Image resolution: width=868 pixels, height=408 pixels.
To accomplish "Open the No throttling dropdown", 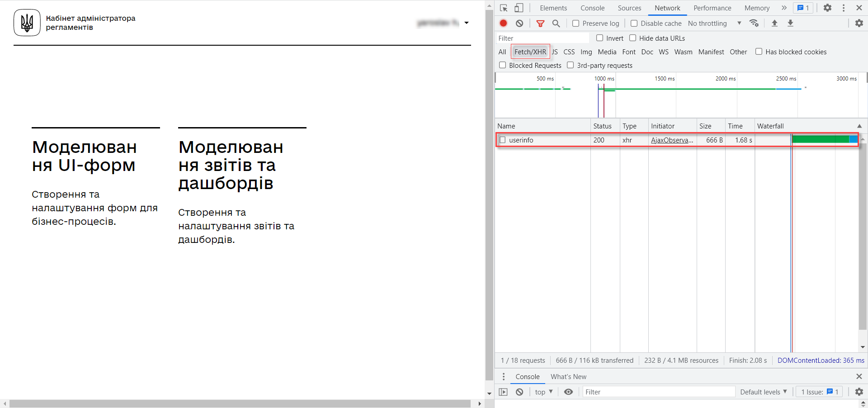I will point(714,24).
